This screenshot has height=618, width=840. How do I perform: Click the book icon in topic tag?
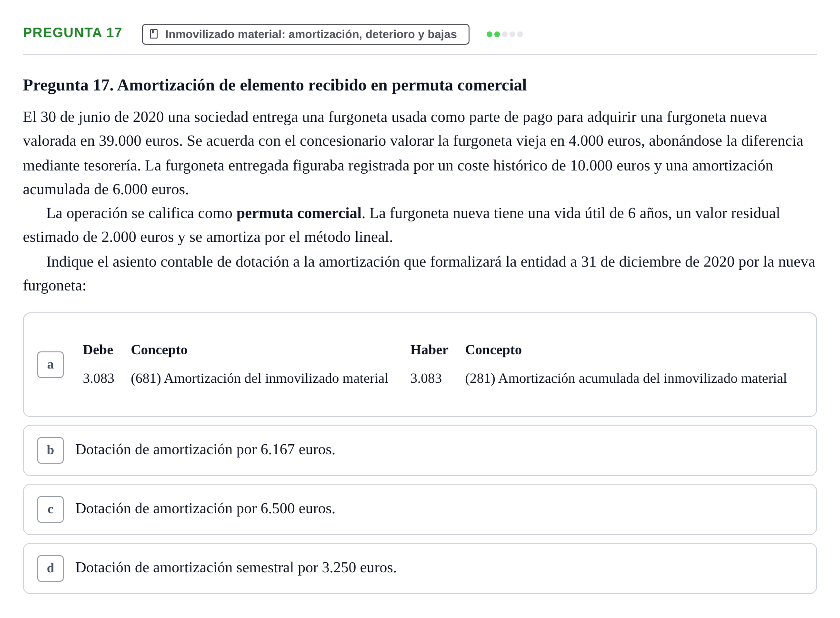pyautogui.click(x=154, y=34)
